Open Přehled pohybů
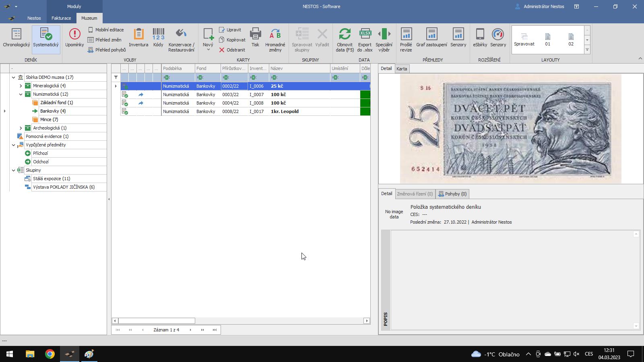644x362 pixels. tap(107, 50)
